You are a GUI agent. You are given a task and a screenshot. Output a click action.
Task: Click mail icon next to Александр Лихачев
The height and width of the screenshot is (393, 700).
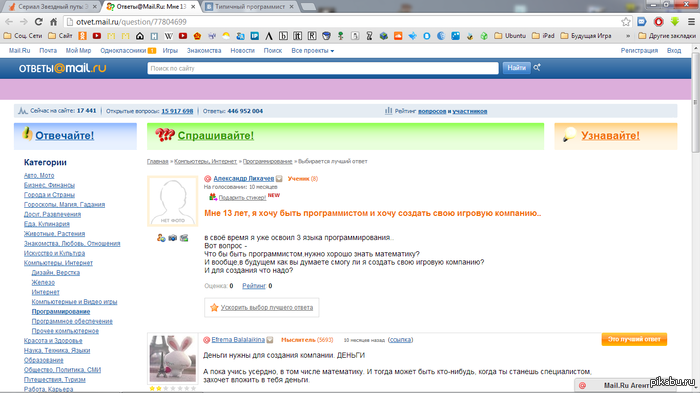coord(279,179)
